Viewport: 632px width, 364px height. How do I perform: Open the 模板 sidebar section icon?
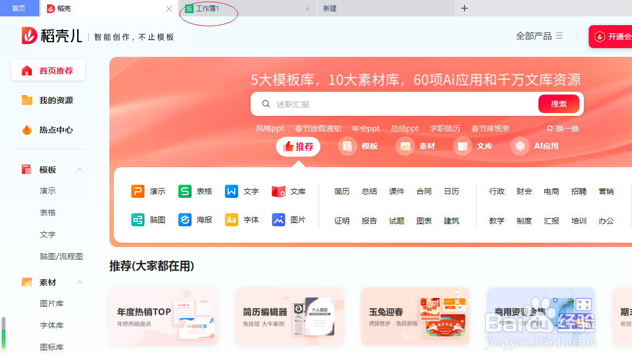[27, 169]
